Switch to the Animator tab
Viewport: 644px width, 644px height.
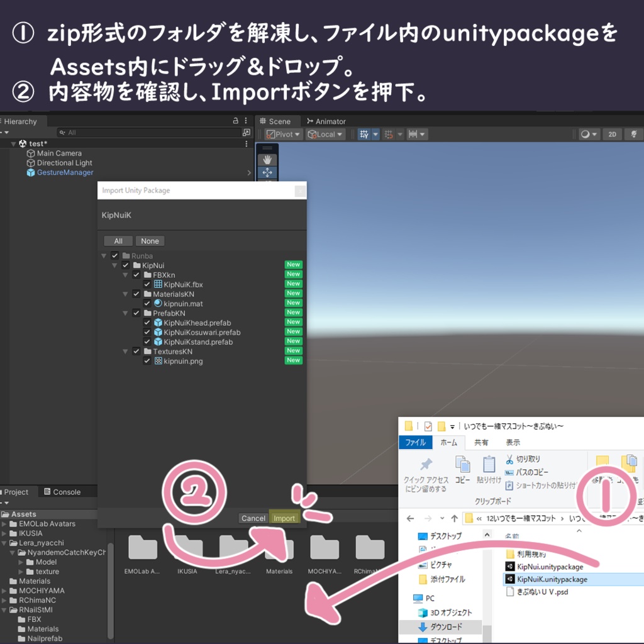click(x=326, y=121)
